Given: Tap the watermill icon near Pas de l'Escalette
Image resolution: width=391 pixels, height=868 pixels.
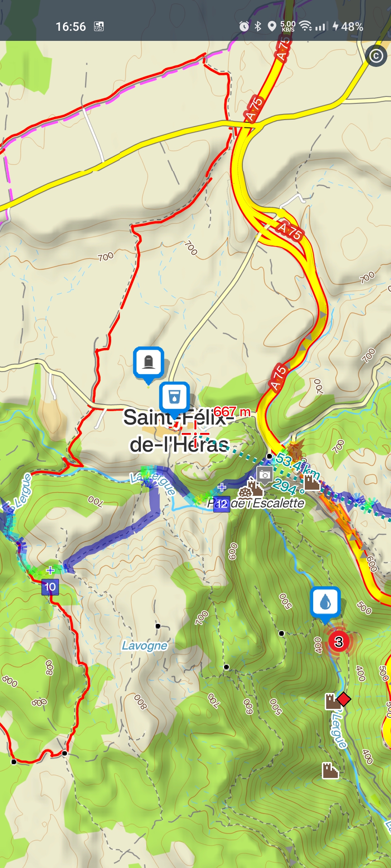Looking at the screenshot, I should pyautogui.click(x=245, y=493).
